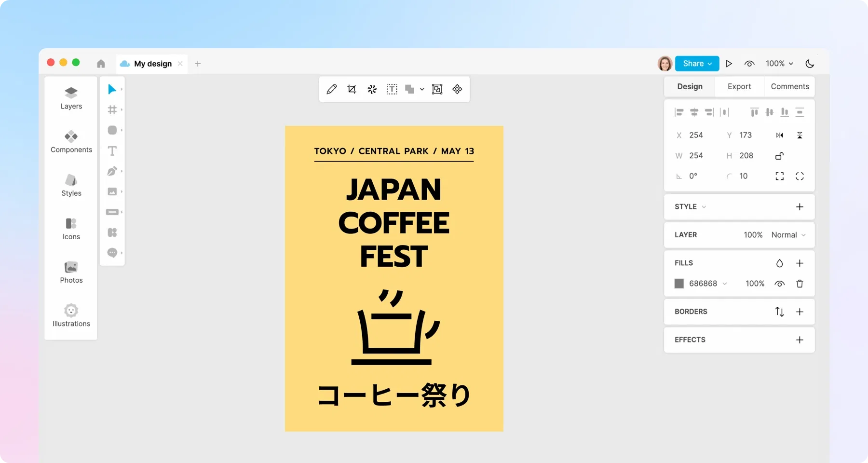
Task: Click the Share button
Action: click(697, 64)
